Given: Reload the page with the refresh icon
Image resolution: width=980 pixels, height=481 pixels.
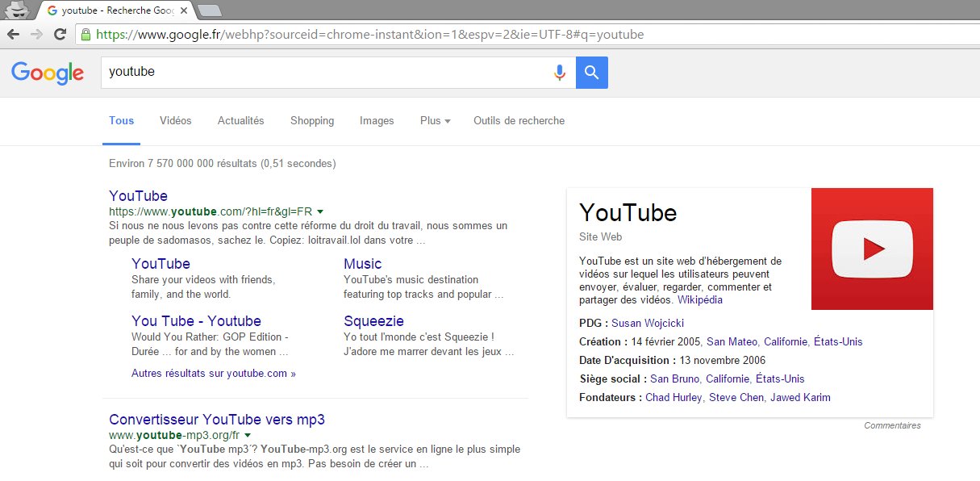Looking at the screenshot, I should 60,35.
